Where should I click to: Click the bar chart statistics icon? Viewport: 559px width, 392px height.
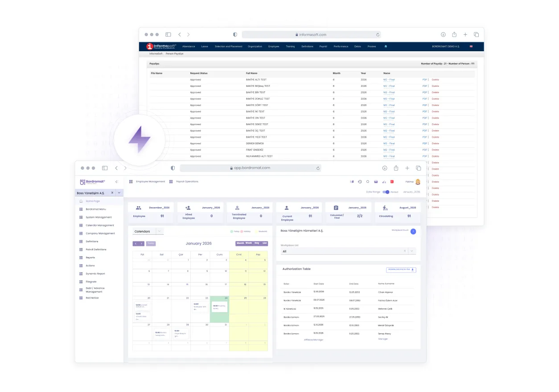(x=384, y=181)
